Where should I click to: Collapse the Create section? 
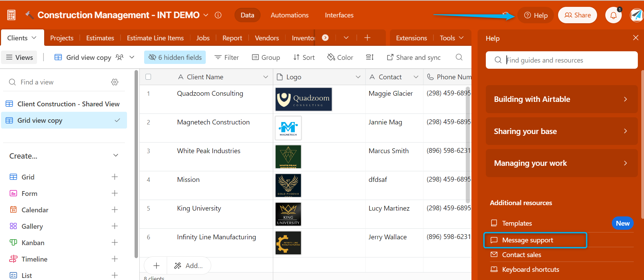tap(116, 156)
